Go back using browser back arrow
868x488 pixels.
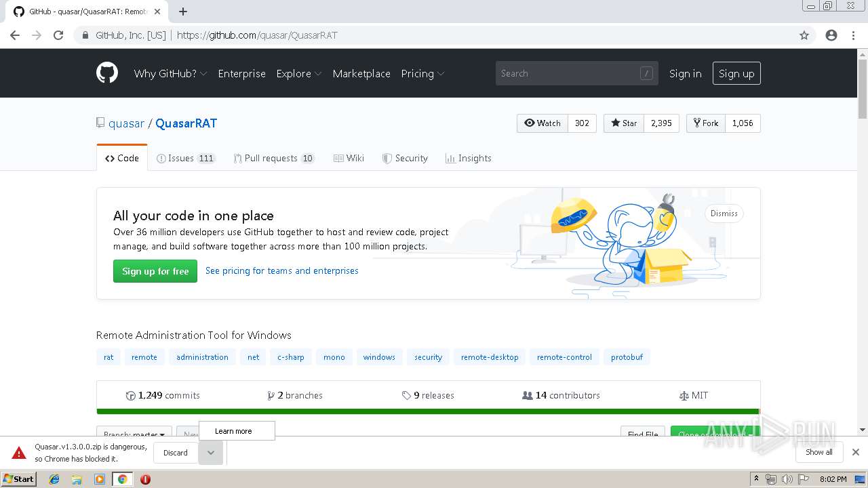[15, 35]
